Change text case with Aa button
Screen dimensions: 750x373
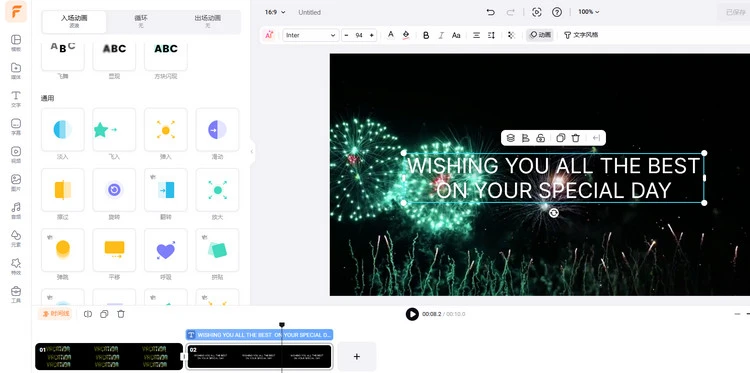coord(456,35)
